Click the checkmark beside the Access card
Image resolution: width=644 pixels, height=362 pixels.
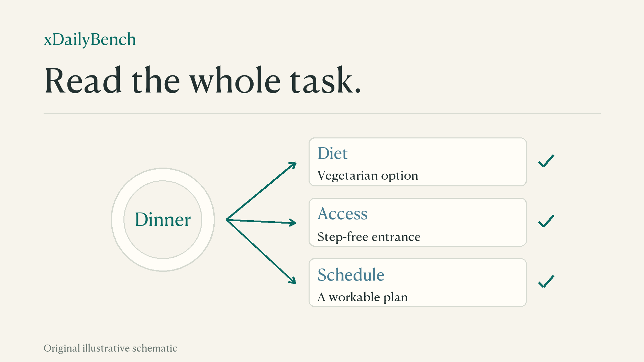[x=546, y=221]
